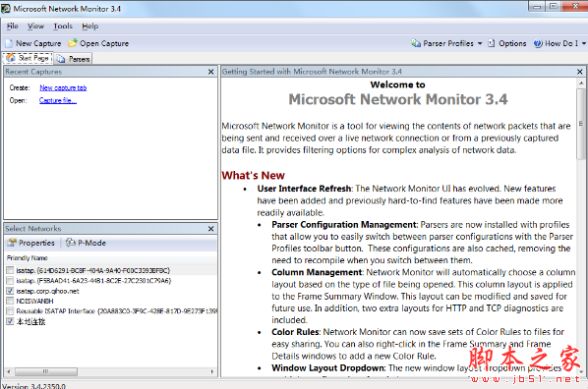The height and width of the screenshot is (389, 588).
Task: Click the User Interface Refresh heading
Action: 304,189
